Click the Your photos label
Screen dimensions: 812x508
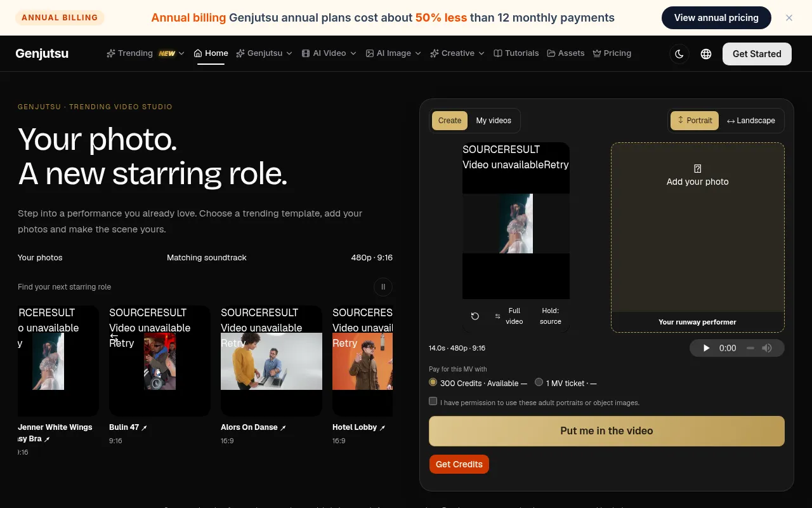40,258
